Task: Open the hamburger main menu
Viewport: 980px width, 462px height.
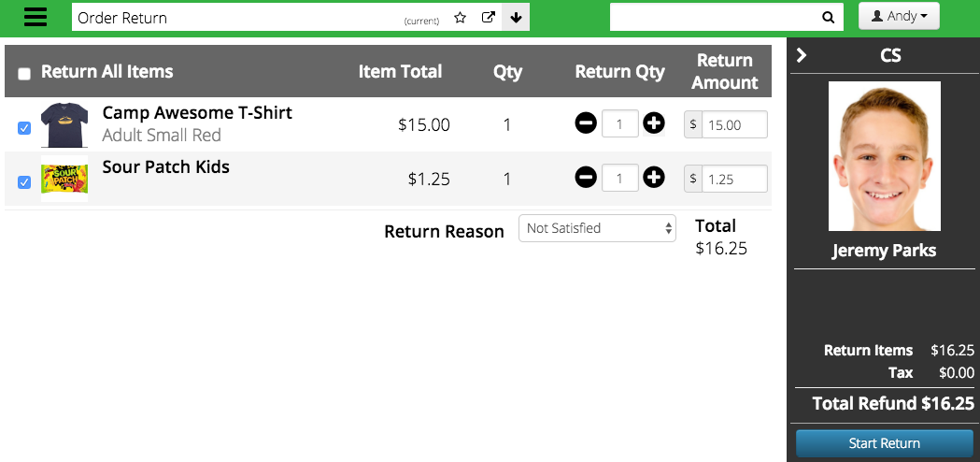Action: point(36,17)
